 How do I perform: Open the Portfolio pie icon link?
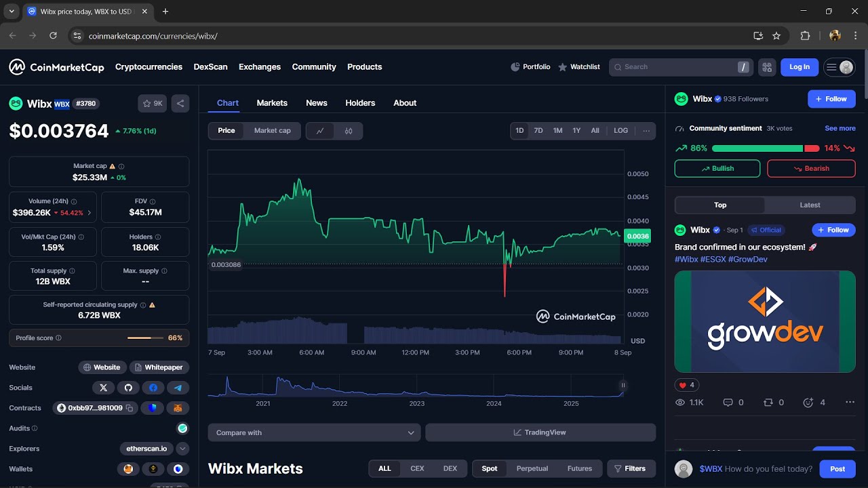point(530,67)
